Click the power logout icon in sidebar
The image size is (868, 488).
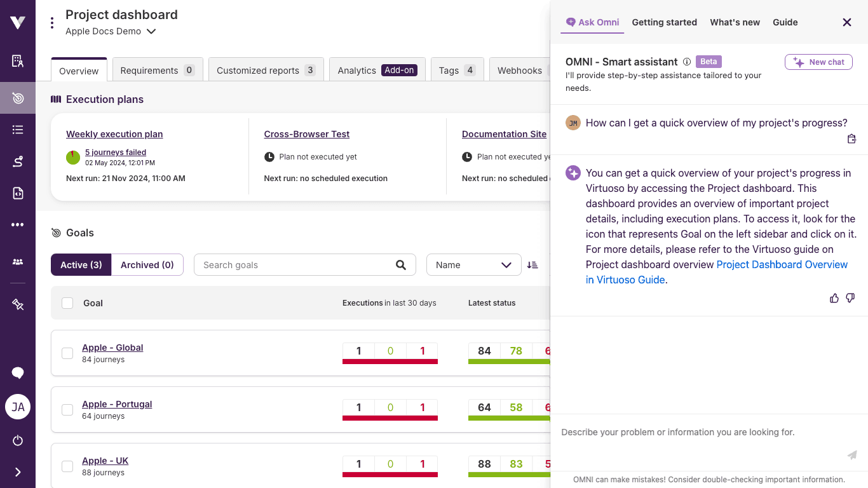[18, 440]
